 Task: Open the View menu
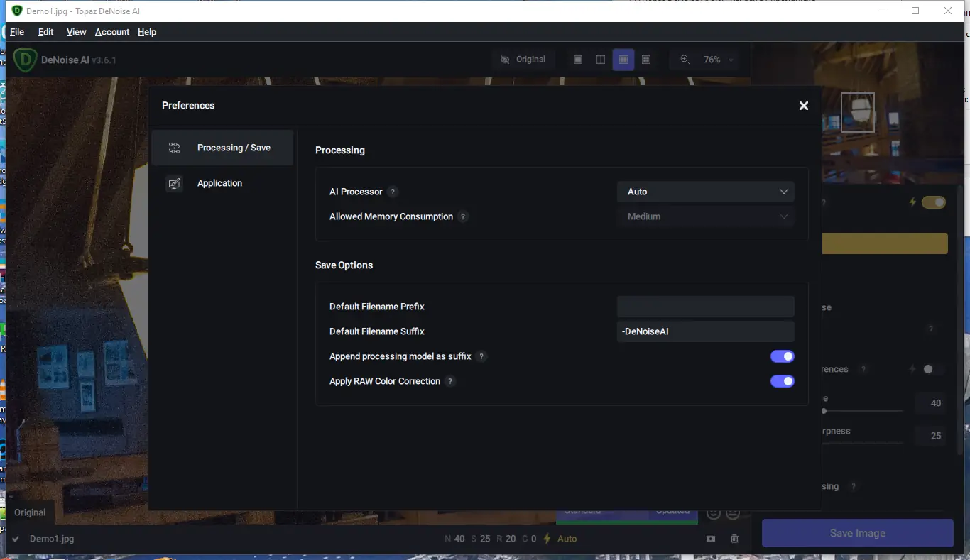[x=77, y=32]
